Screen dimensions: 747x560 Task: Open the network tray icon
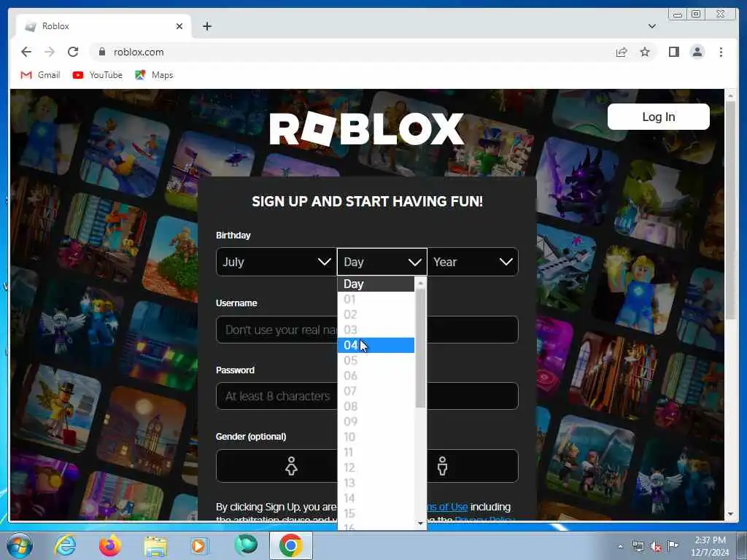click(x=638, y=546)
